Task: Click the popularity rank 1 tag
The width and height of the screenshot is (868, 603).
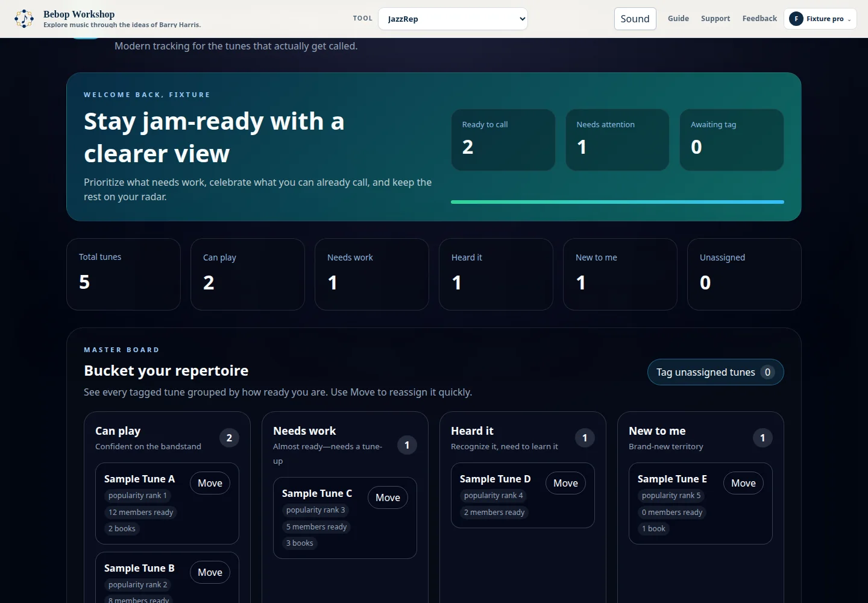Action: [x=137, y=496]
